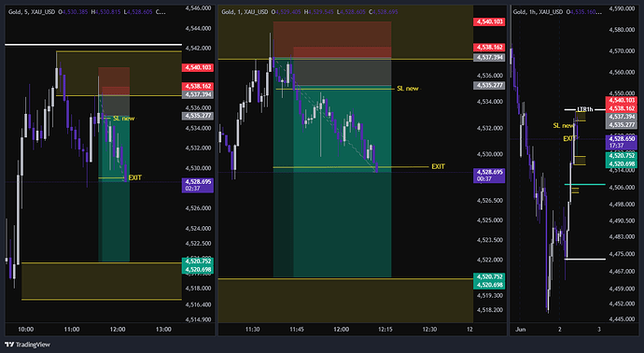Select gray 4,535.277 label on 1-minute chart
The width and height of the screenshot is (644, 353).
(489, 86)
